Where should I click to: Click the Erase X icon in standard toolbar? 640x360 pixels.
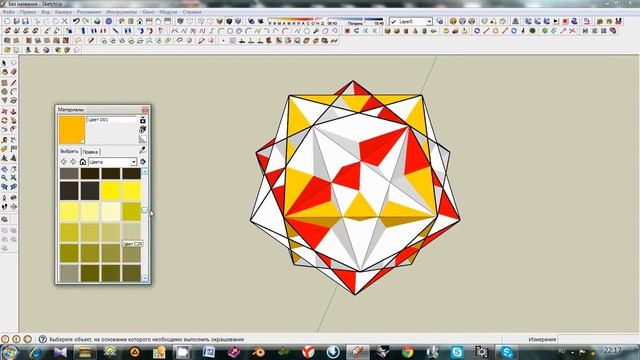pyautogui.click(x=64, y=21)
